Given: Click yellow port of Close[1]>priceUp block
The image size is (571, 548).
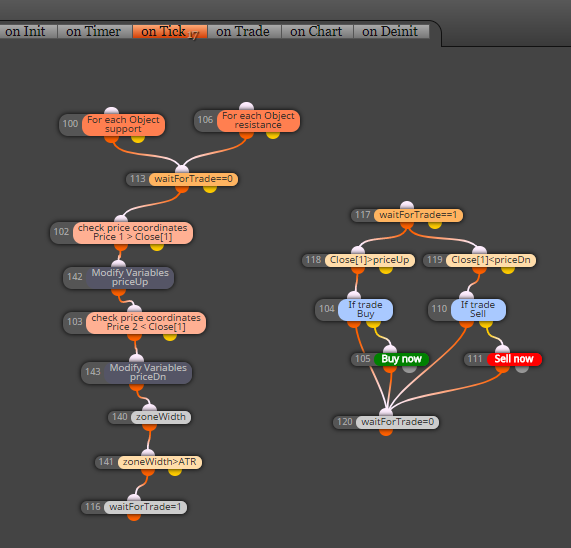Looking at the screenshot, I should 386,270.
